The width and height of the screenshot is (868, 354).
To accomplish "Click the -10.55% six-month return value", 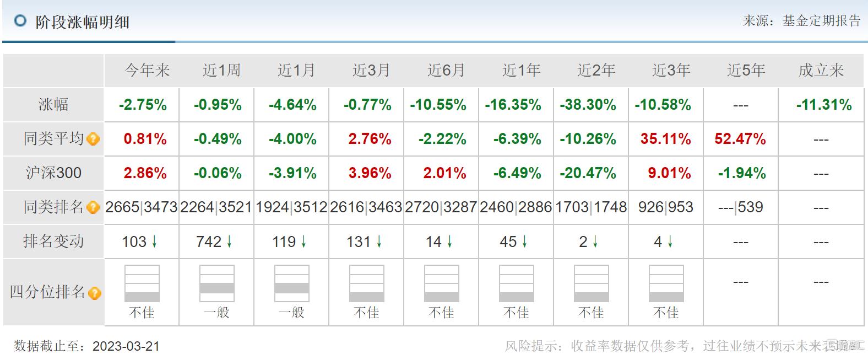I will click(x=438, y=105).
